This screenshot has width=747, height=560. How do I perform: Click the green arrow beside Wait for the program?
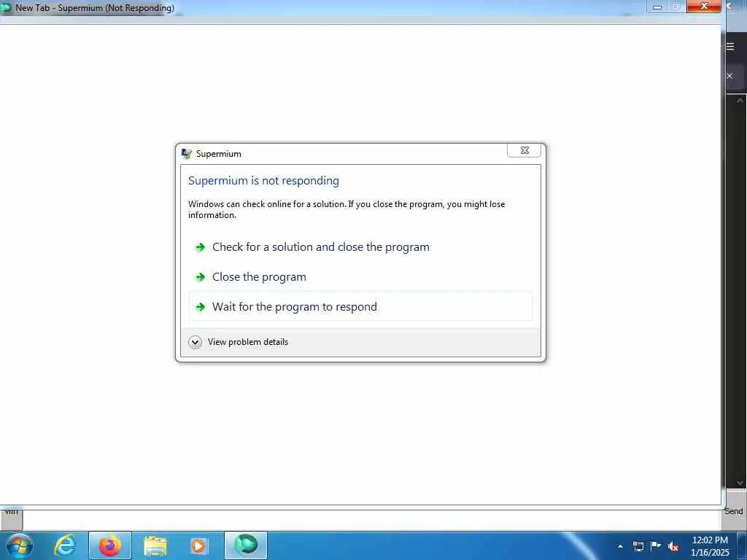201,307
